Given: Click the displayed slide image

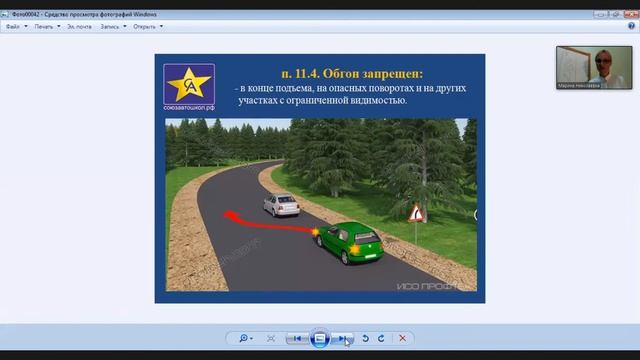Looking at the screenshot, I should pos(320,178).
